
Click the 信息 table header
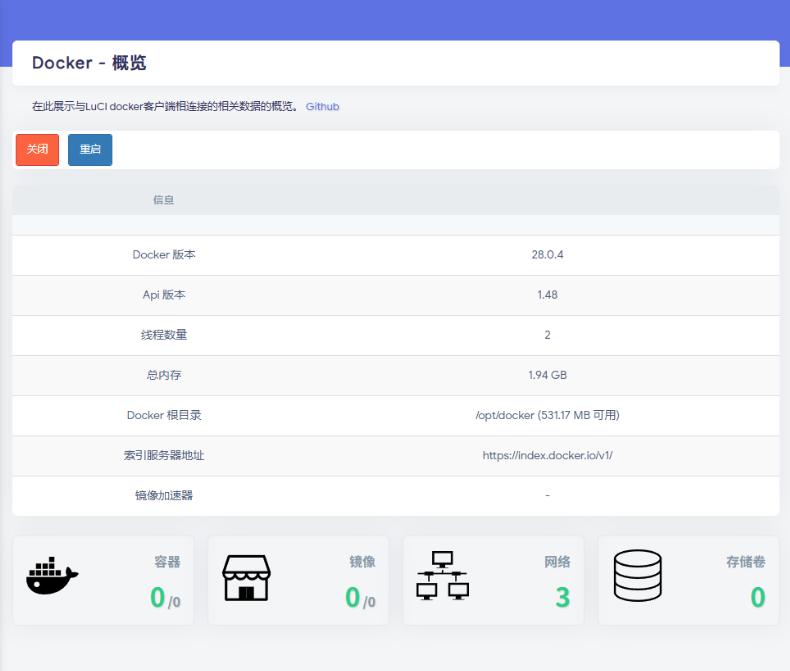(163, 200)
